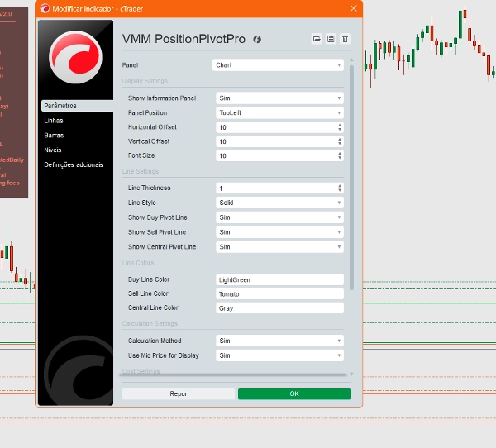Click the Show Information Panel label

(162, 98)
